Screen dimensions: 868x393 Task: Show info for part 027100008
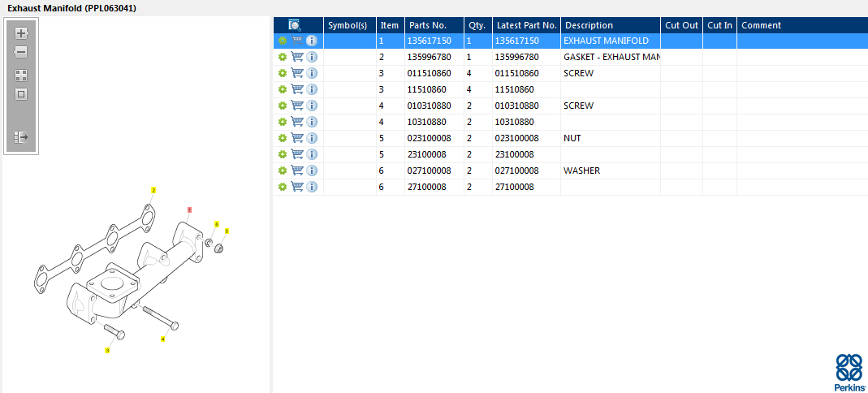tap(312, 171)
